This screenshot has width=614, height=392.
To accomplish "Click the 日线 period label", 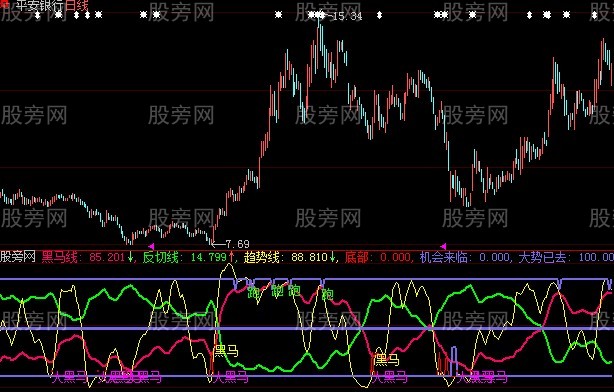I will click(77, 5).
